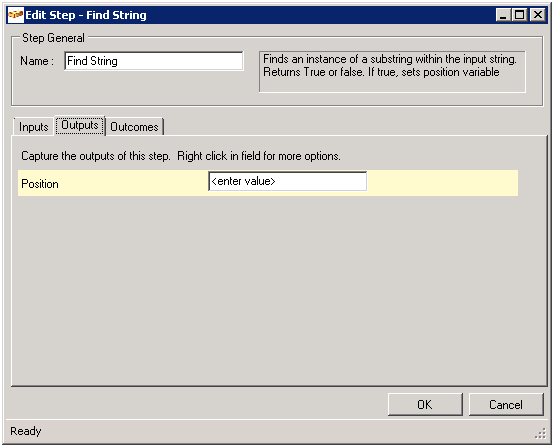Click the step description text box

click(392, 72)
